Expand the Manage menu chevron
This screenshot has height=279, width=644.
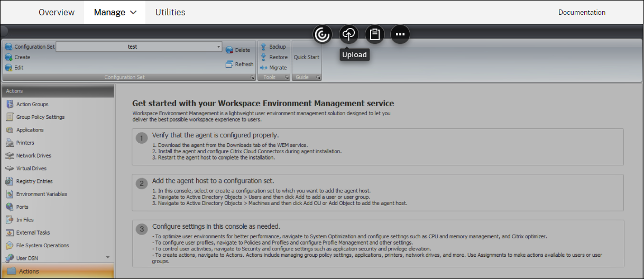point(133,12)
